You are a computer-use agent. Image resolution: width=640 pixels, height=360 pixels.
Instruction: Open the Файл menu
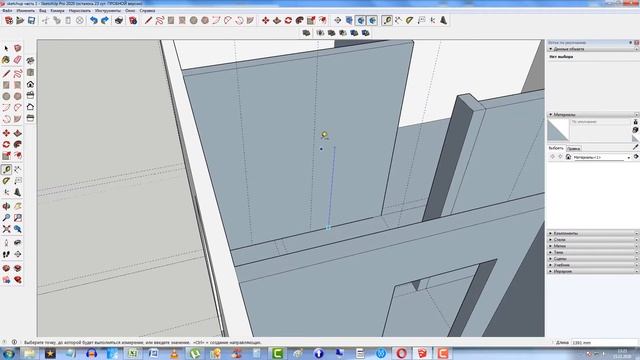[x=7, y=11]
